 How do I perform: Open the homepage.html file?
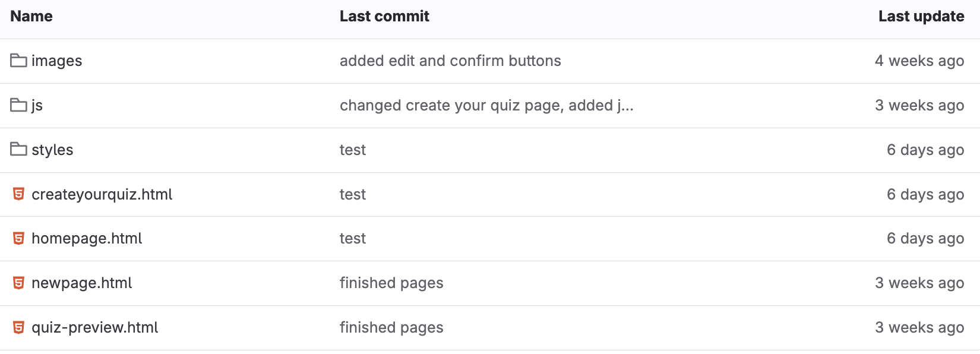(x=87, y=238)
